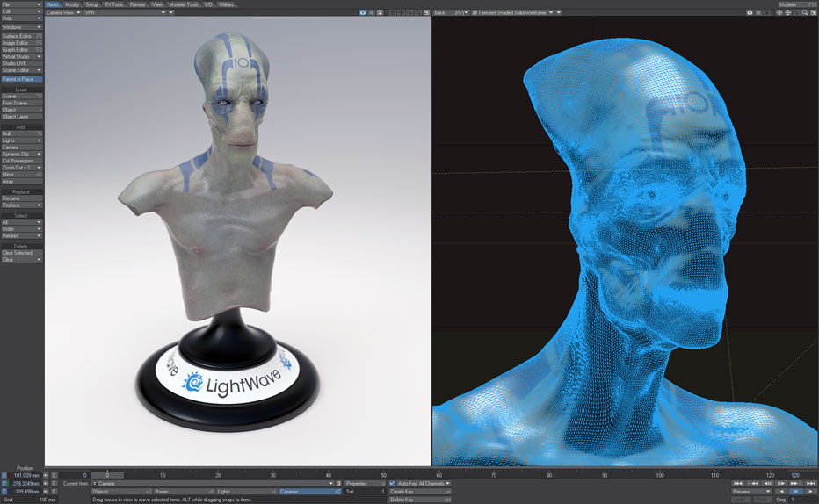The width and height of the screenshot is (819, 504).
Task: Click arrows icon beside Z position field
Action: pos(46,492)
